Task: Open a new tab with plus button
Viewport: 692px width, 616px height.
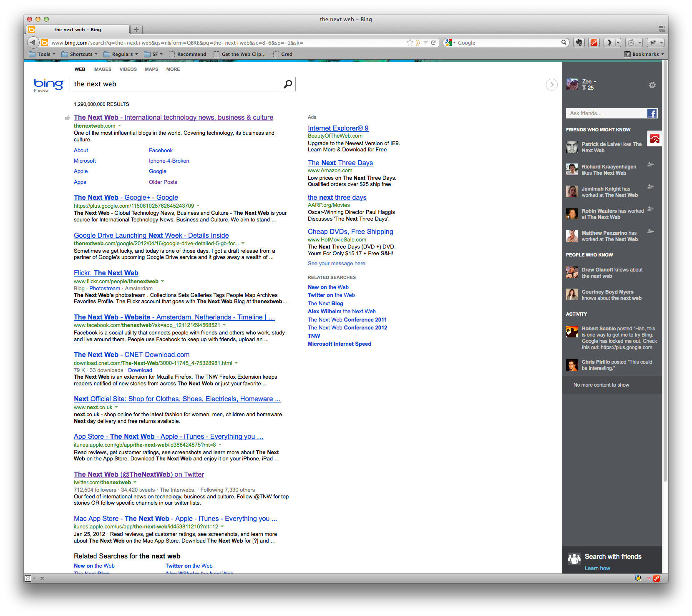Action: (x=136, y=30)
